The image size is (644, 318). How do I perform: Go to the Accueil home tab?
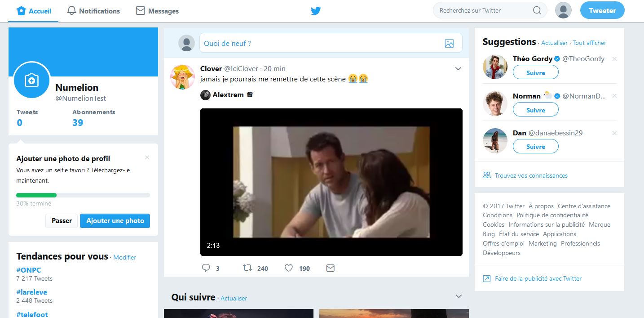(34, 11)
